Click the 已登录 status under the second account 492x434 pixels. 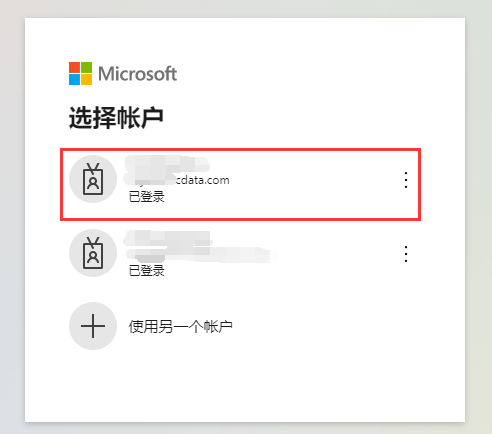(147, 271)
